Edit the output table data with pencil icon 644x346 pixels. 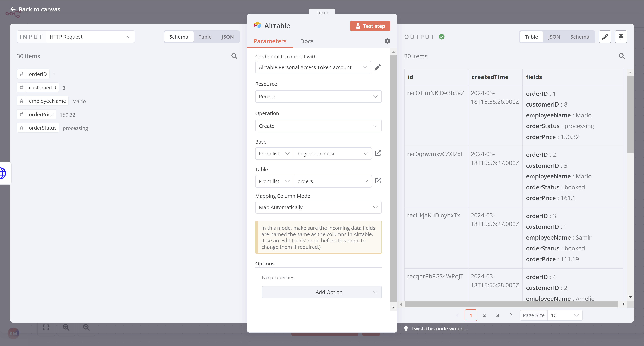(605, 37)
